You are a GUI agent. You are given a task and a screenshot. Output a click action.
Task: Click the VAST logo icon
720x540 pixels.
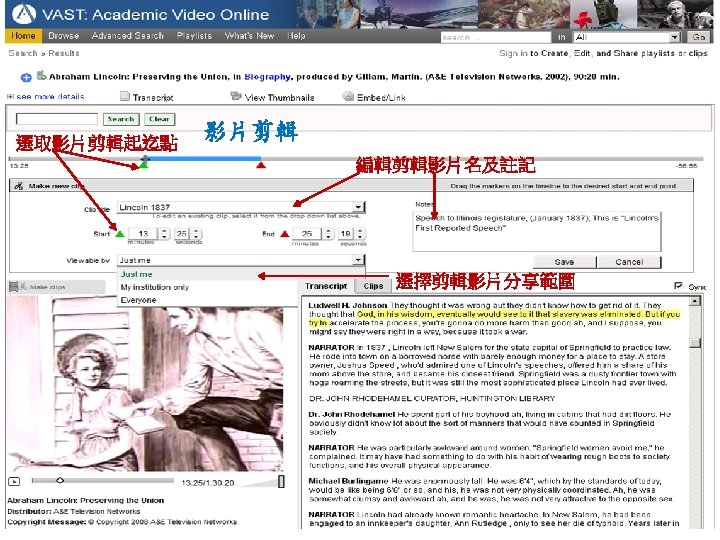coord(24,14)
